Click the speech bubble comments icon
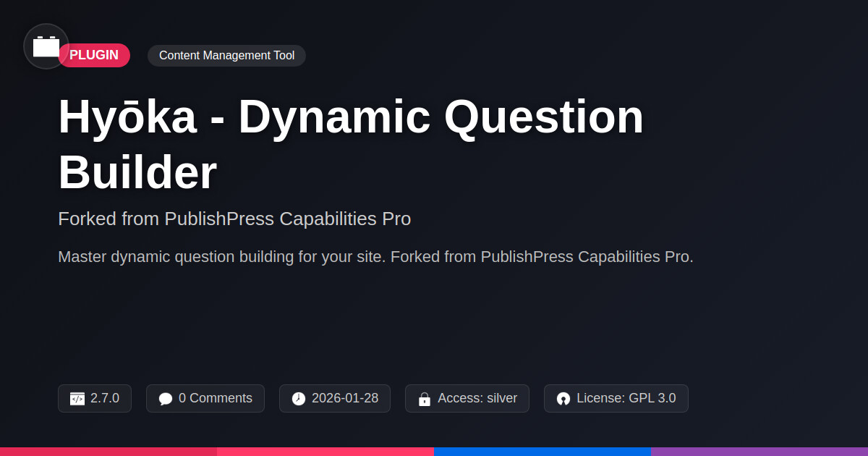The height and width of the screenshot is (456, 868). pyautogui.click(x=166, y=399)
